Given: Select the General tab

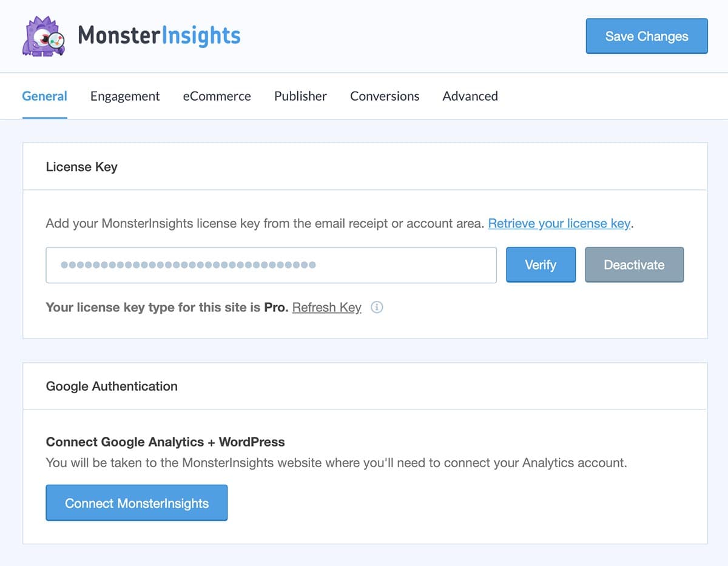Looking at the screenshot, I should (x=44, y=96).
